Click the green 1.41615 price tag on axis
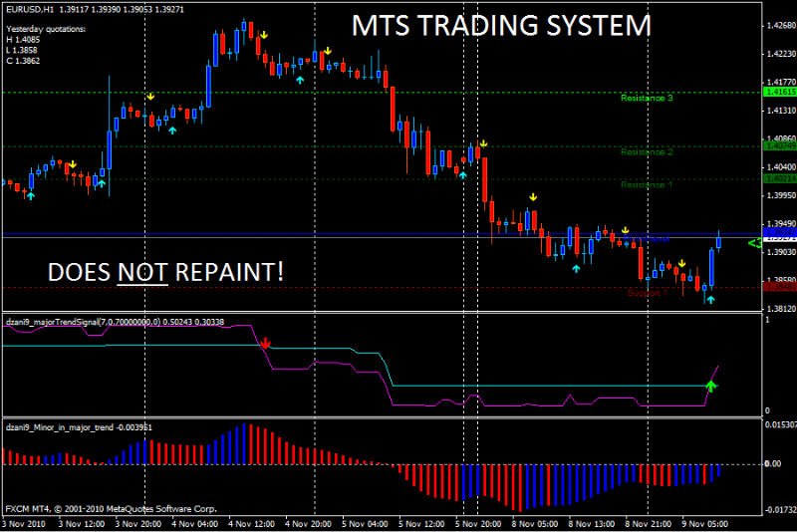This screenshot has width=797, height=532. coord(780,92)
